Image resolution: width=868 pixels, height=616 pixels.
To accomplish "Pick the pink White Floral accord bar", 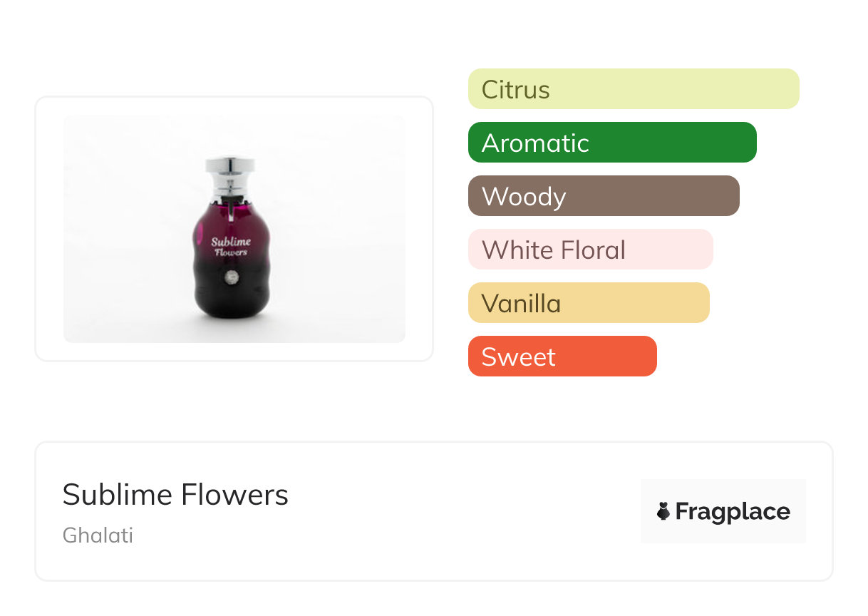I will click(590, 250).
